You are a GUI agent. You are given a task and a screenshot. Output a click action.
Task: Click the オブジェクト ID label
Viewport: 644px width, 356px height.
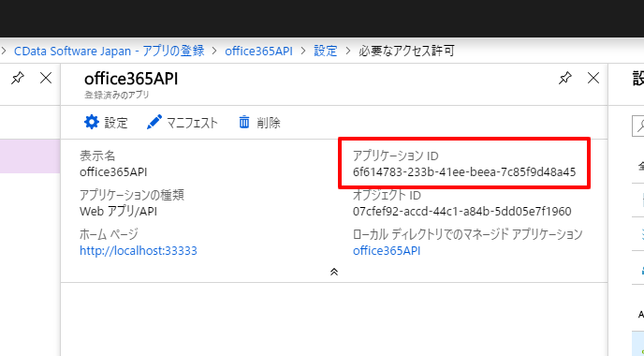coord(387,195)
